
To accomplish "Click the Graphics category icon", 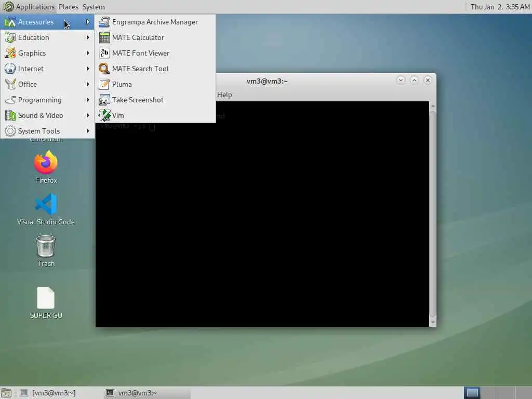I will (x=10, y=54).
